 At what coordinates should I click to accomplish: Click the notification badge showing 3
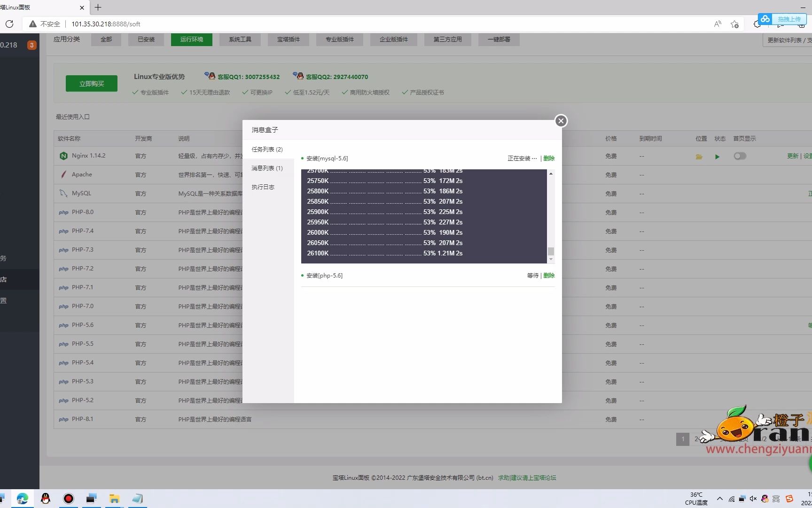click(31, 45)
